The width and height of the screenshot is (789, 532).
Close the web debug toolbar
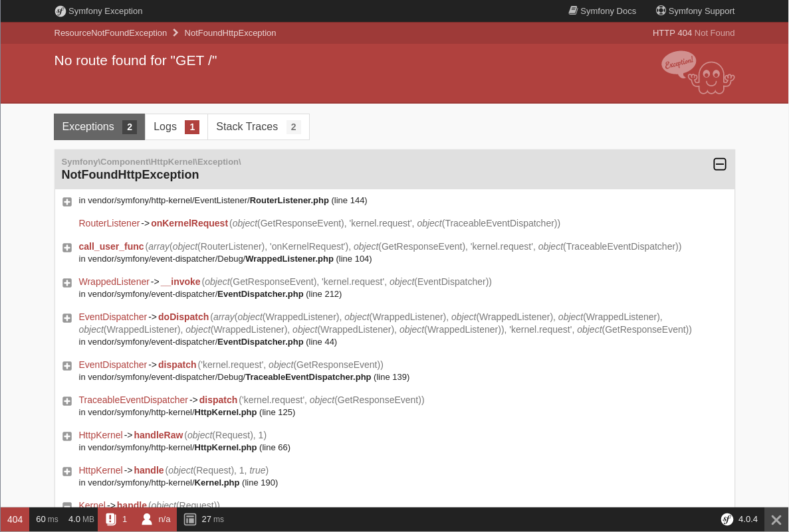776,520
